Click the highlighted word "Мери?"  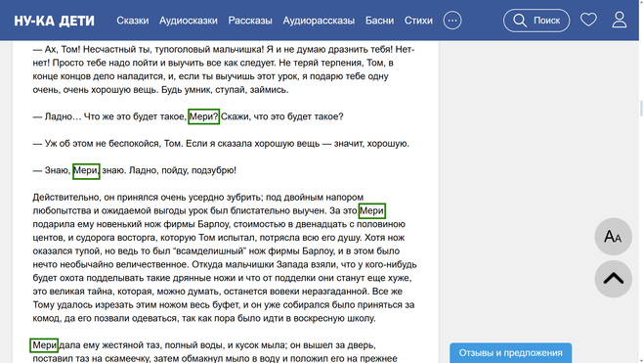click(x=203, y=116)
